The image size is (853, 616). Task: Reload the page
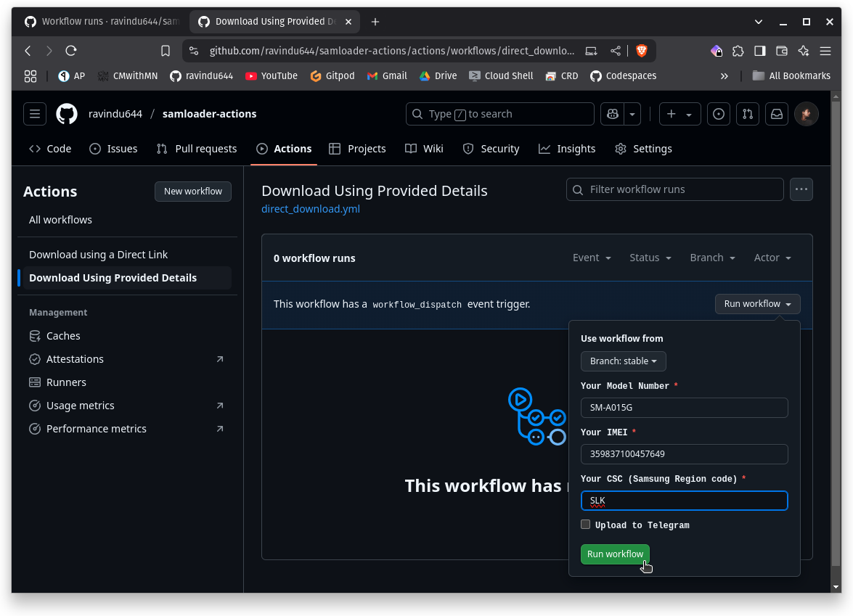pyautogui.click(x=71, y=51)
